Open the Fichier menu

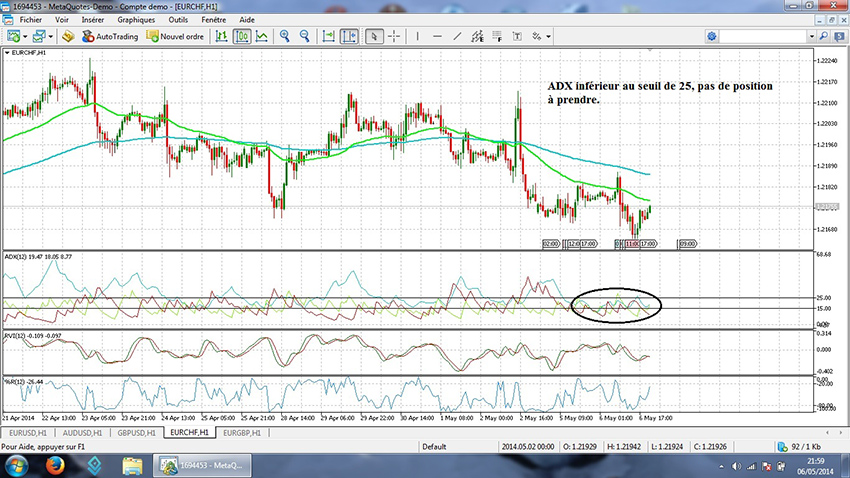30,20
